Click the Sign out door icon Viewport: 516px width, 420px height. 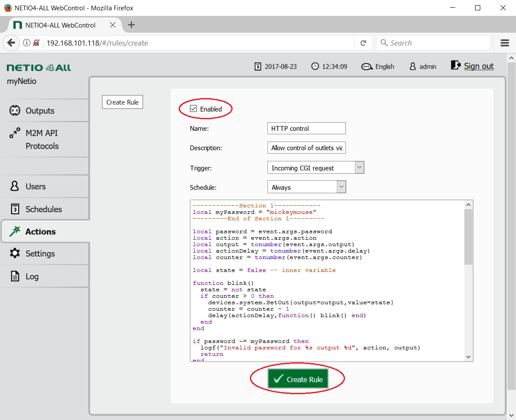(x=456, y=65)
